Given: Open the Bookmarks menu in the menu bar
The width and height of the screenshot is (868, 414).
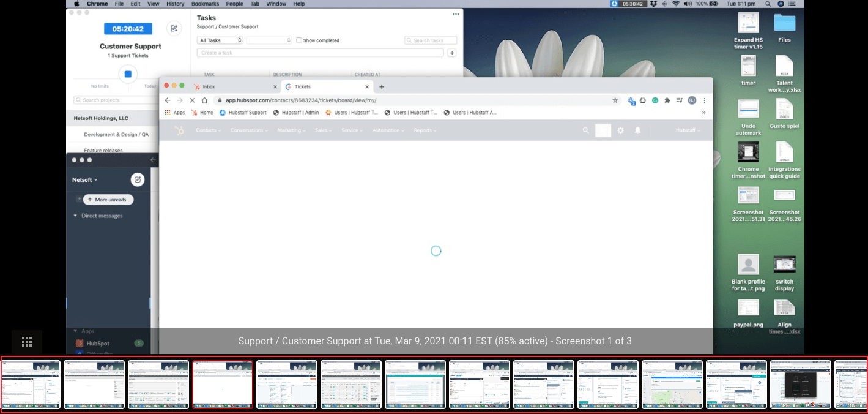Looking at the screenshot, I should click(x=205, y=4).
